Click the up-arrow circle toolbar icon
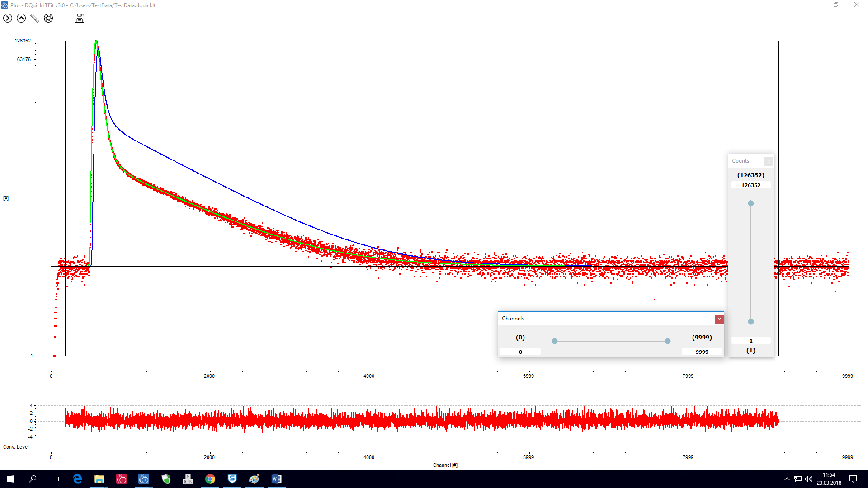The height and width of the screenshot is (488, 868). [x=21, y=18]
